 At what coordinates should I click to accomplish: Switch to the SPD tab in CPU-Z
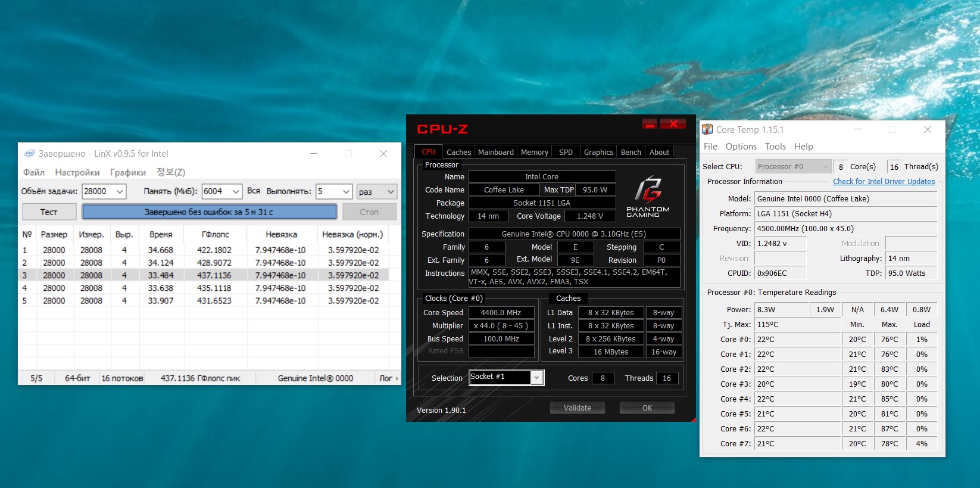point(566,152)
